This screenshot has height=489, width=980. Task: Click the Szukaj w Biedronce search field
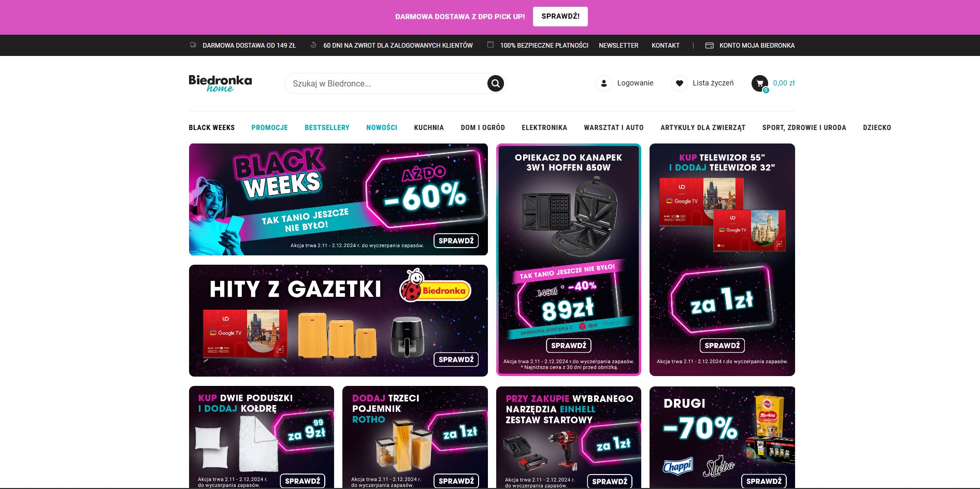(x=386, y=83)
